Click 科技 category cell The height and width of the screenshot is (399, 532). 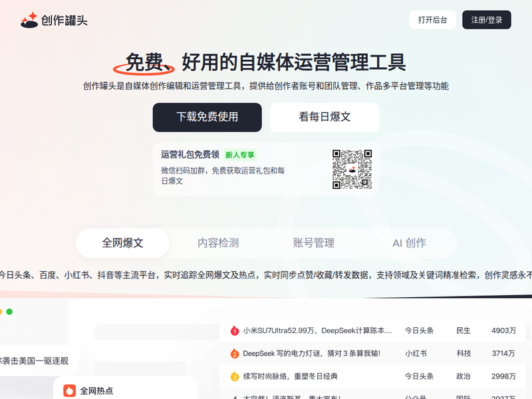[464, 354]
